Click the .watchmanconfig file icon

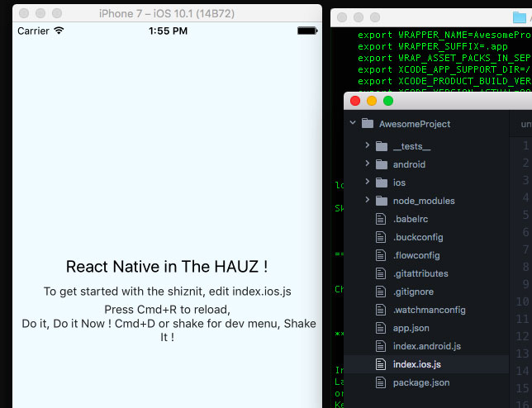381,310
